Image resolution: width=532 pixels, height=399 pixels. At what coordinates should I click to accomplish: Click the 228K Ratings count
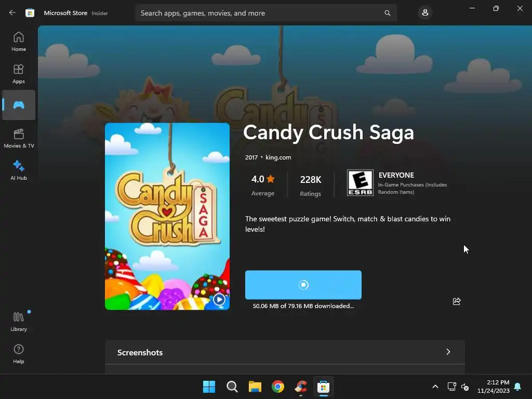point(311,185)
